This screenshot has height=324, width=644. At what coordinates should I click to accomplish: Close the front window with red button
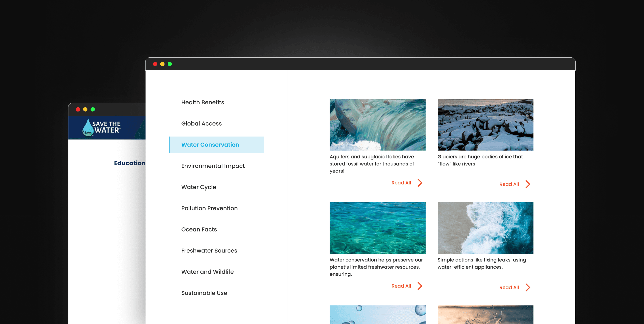(155, 64)
